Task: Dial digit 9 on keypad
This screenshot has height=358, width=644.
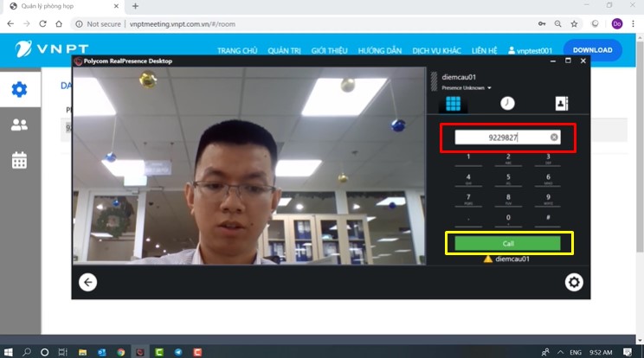Action: pos(548,199)
